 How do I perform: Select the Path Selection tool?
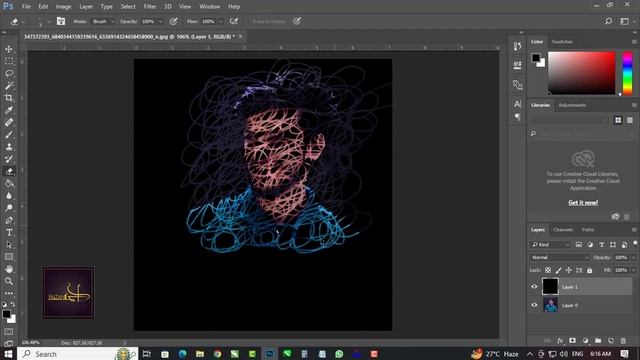tap(9, 245)
